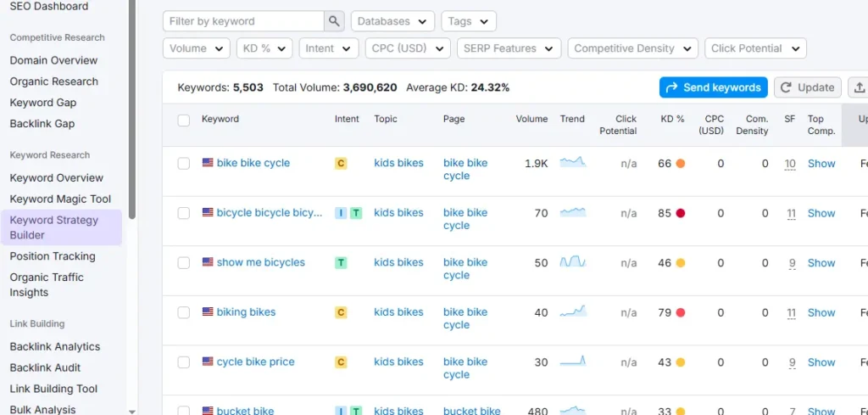Click the sidebar vertical scrollbar
Image resolution: width=868 pixels, height=415 pixels.
point(131,111)
